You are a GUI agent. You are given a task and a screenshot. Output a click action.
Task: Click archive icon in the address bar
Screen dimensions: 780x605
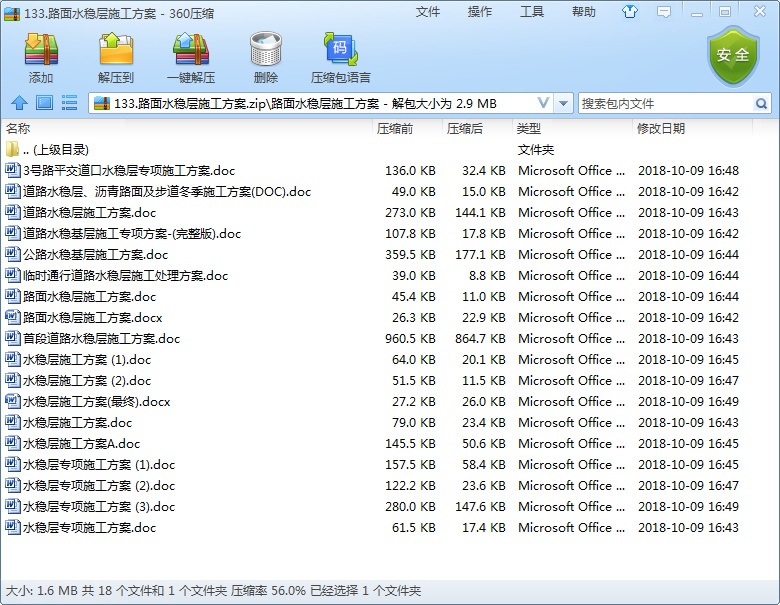point(101,103)
